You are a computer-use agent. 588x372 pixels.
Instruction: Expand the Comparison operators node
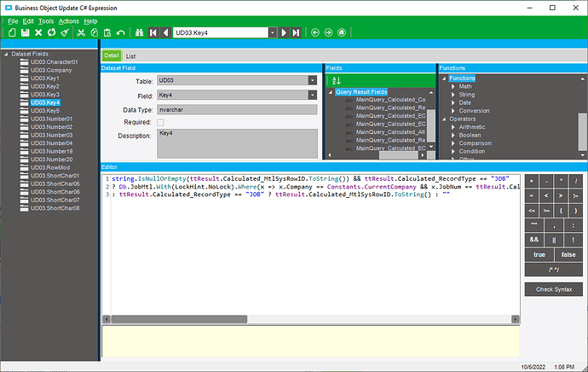tap(453, 143)
